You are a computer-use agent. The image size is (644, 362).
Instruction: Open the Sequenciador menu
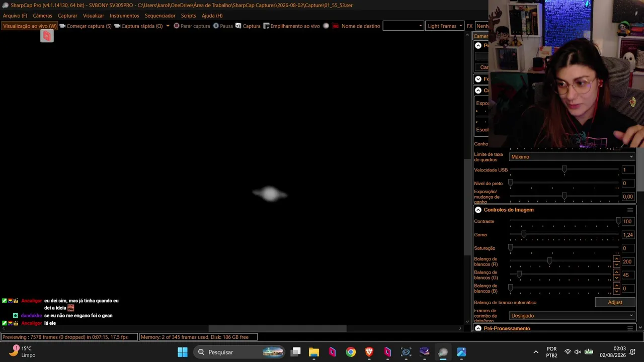160,16
